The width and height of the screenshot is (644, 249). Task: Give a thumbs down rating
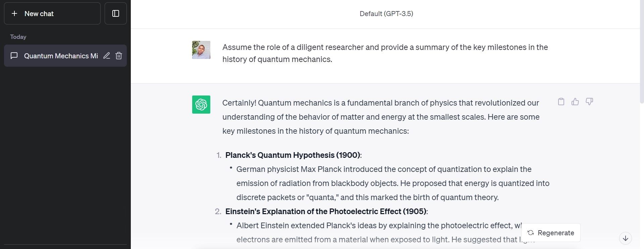pyautogui.click(x=589, y=102)
